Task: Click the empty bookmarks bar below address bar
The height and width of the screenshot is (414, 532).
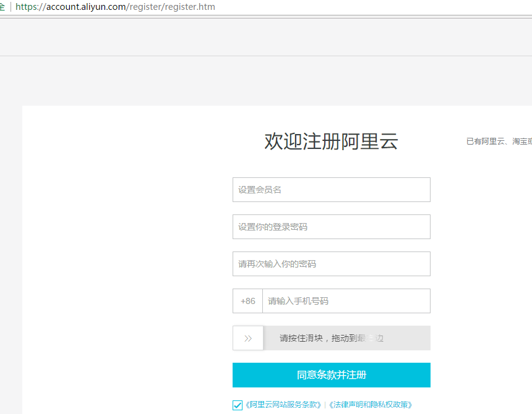Action: click(266, 37)
